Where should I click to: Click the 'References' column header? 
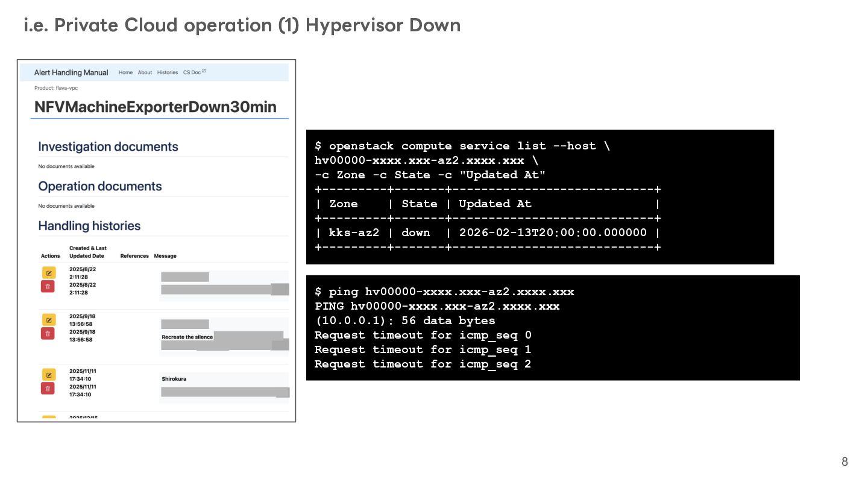click(x=134, y=256)
